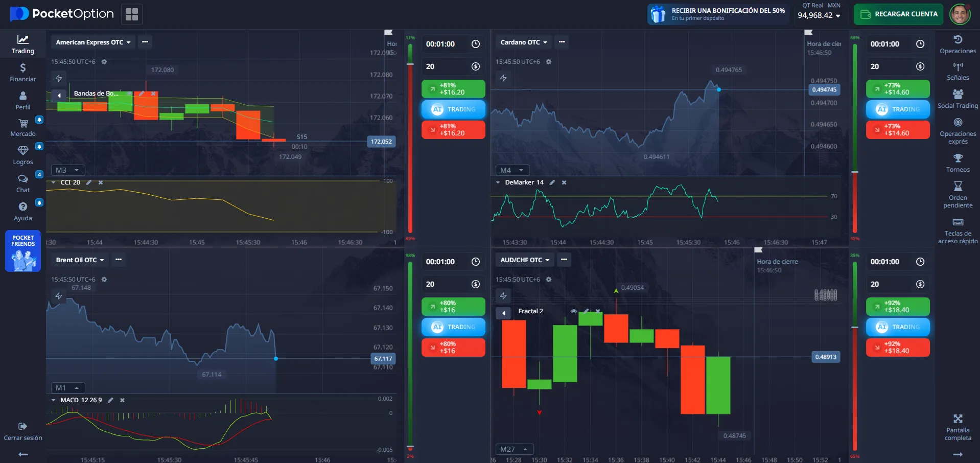Open chart settings gear on Cardano chart
This screenshot has width=980, height=463.
click(549, 62)
